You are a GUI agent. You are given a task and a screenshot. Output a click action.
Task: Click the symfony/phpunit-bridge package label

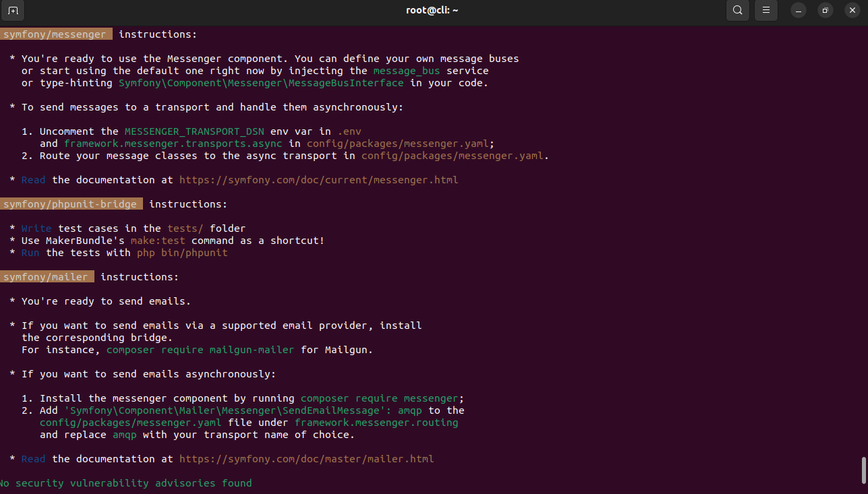[x=71, y=204]
